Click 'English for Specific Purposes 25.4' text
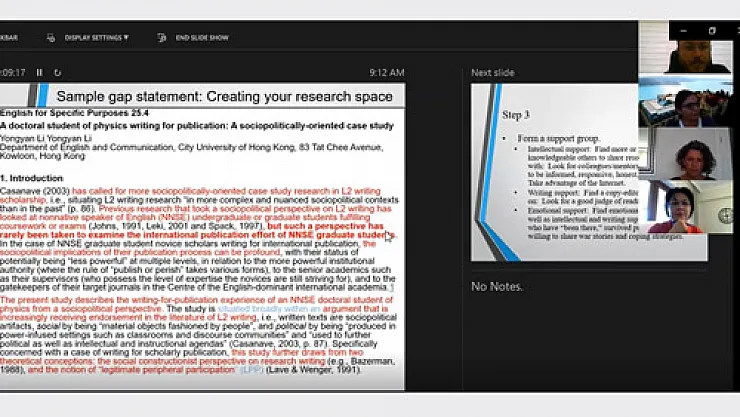740x417 pixels. pos(75,113)
